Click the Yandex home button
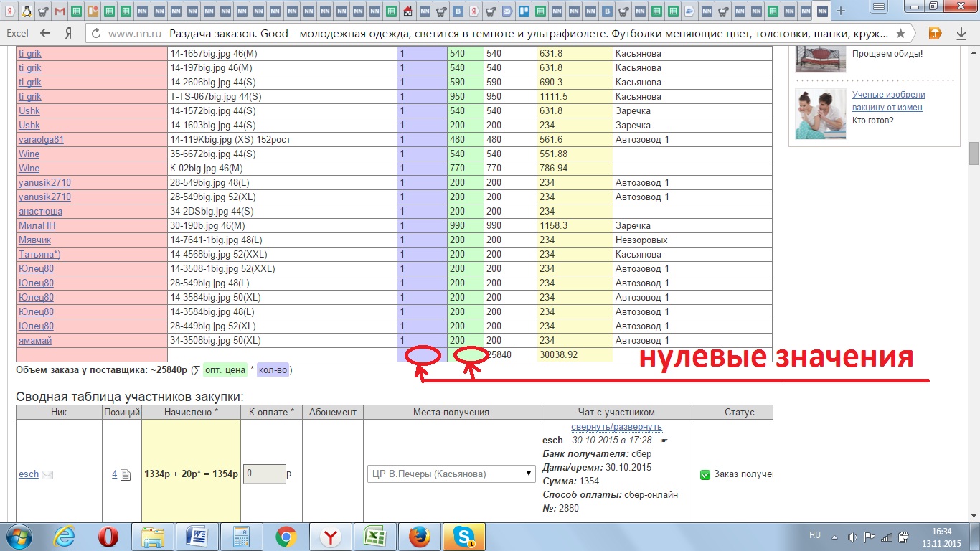The image size is (980, 551). pos(68,34)
